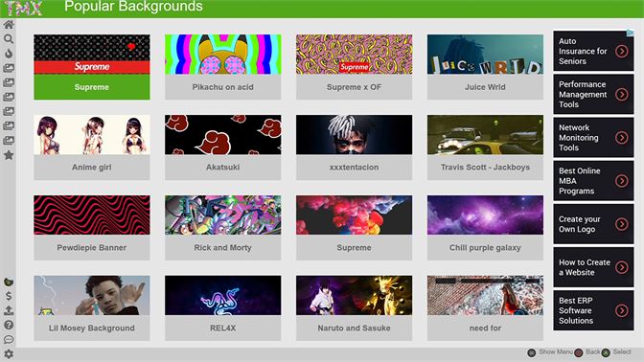The height and width of the screenshot is (362, 644).
Task: Open the dollar sign icon in sidebar
Action: (9, 296)
